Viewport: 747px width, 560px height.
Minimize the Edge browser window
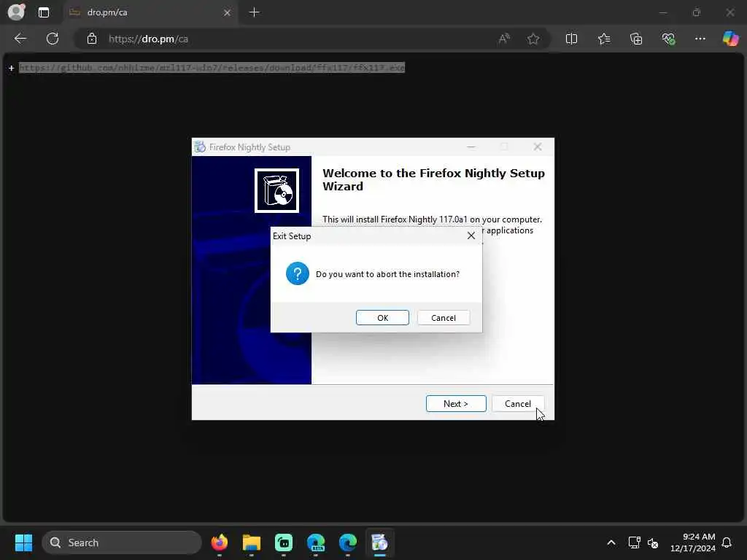coord(662,12)
